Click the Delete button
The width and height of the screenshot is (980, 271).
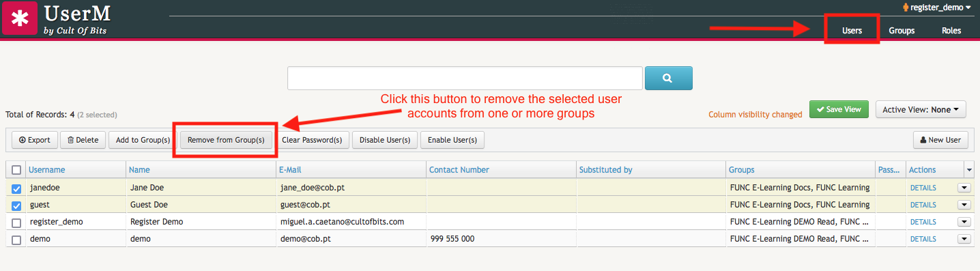pos(83,140)
